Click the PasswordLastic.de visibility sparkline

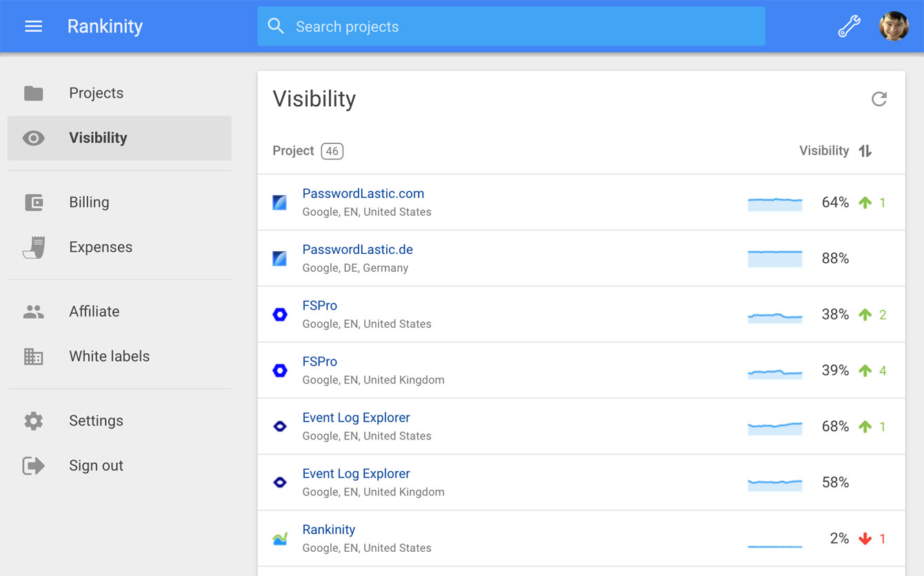pyautogui.click(x=775, y=259)
